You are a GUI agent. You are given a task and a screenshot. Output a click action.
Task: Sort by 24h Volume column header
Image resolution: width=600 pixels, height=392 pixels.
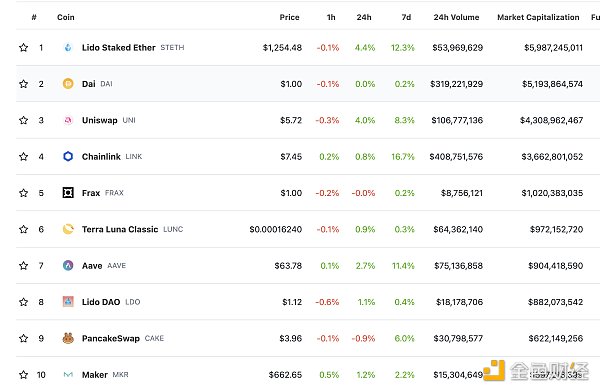(x=456, y=17)
